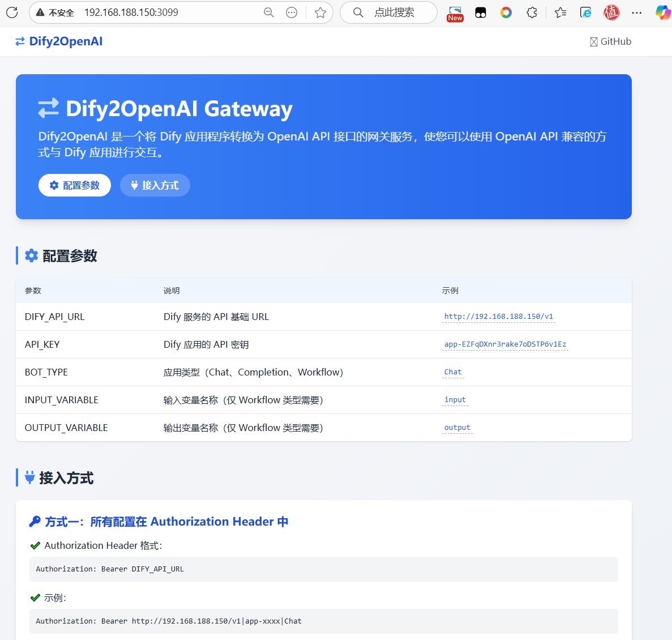Click the three-dot circle icon in address bar

click(292, 12)
